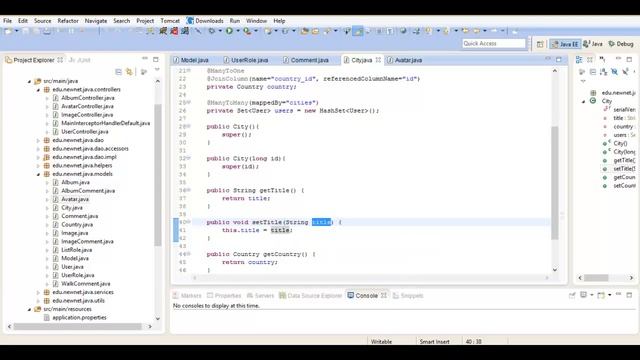
Task: Click the forward navigation arrow icon
Action: click(494, 31)
